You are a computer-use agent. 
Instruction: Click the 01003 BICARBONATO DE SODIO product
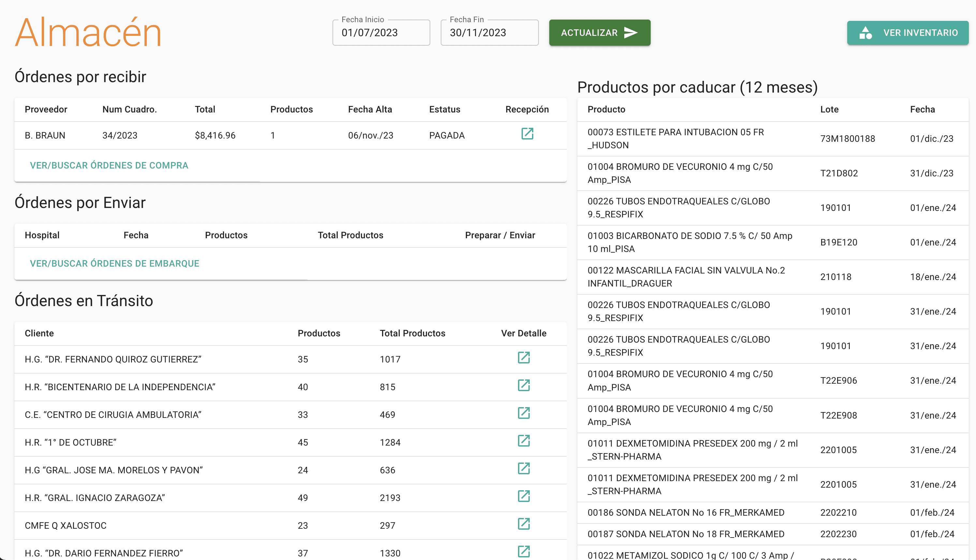click(x=690, y=242)
